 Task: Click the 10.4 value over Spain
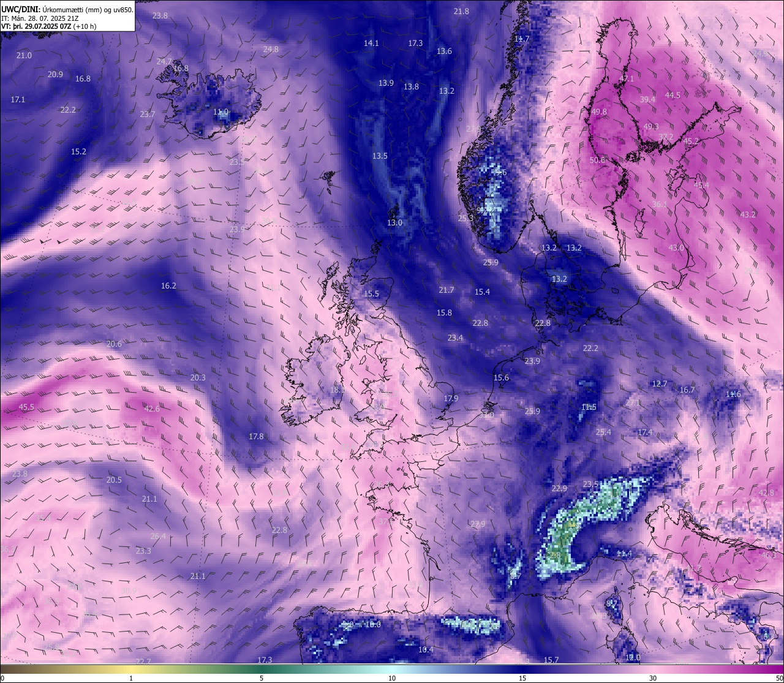(x=426, y=649)
